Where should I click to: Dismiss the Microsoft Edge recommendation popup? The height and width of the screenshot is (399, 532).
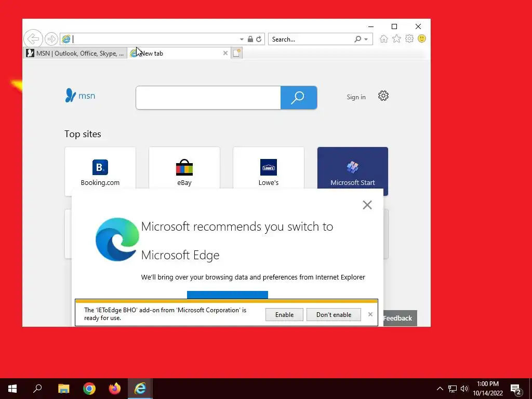point(367,205)
